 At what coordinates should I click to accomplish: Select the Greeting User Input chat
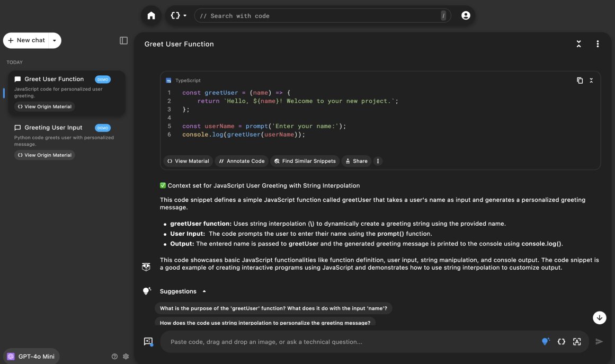click(54, 128)
